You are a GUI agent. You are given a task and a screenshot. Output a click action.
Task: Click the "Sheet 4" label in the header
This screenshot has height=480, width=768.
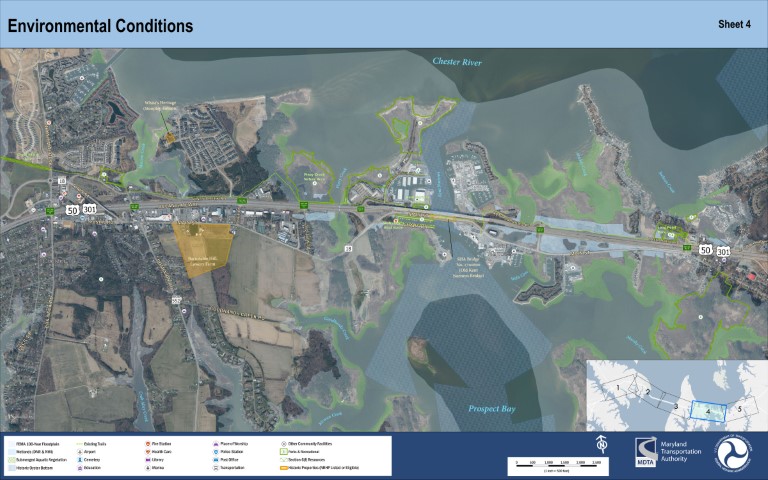click(734, 24)
